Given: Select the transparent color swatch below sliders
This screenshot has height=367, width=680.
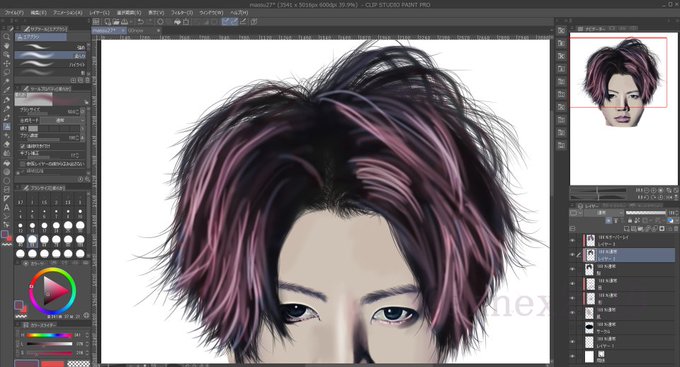Looking at the screenshot, I should (x=78, y=364).
